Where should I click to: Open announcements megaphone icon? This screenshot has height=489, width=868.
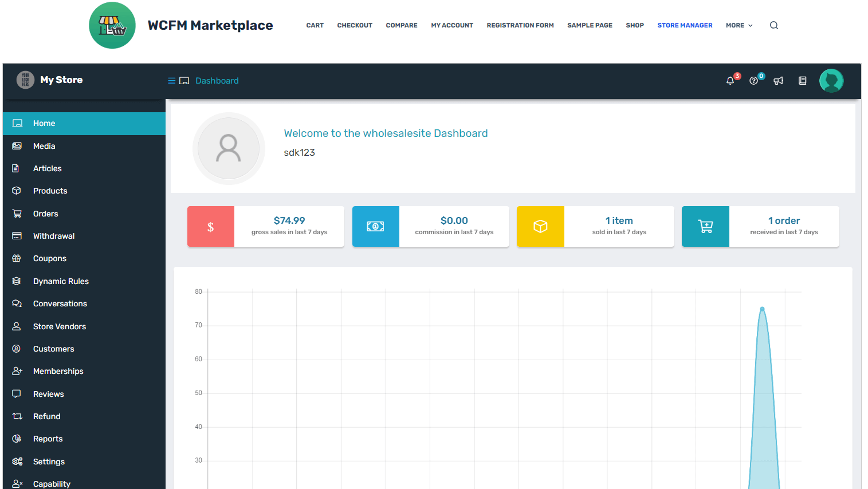coord(778,81)
